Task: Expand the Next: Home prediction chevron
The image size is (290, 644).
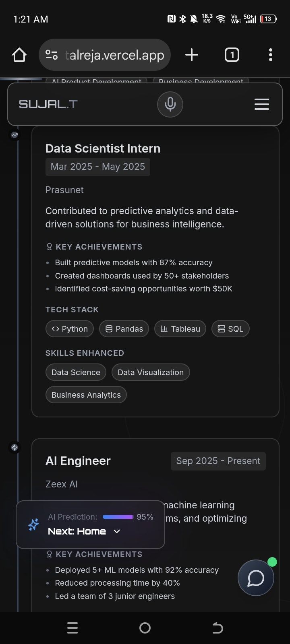Action: point(117,531)
